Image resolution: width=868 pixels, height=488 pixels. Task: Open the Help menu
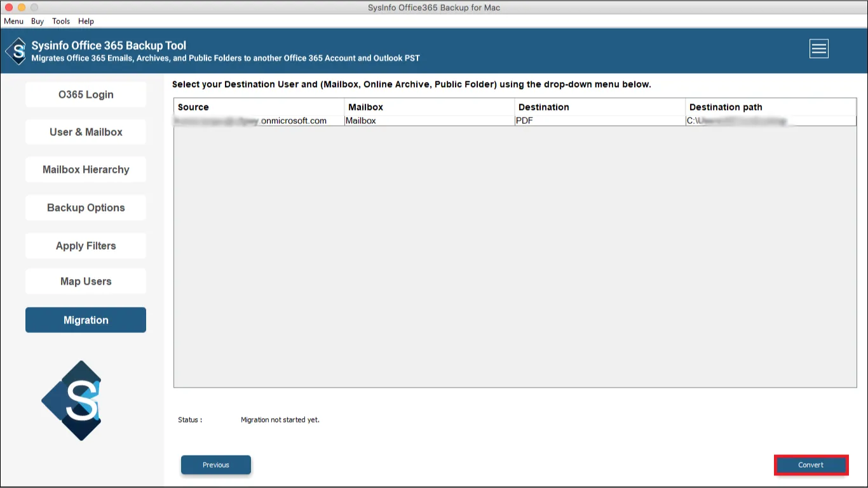(x=86, y=21)
